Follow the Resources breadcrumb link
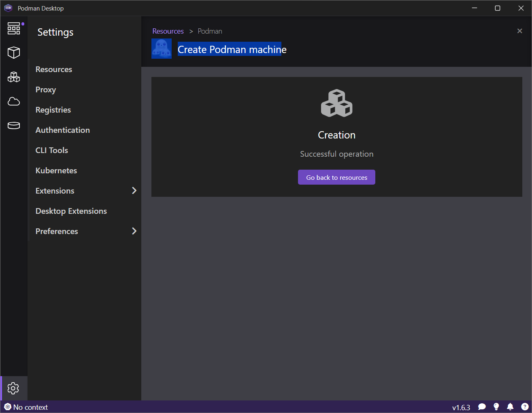Screen dimensions: 532x413 click(168, 31)
